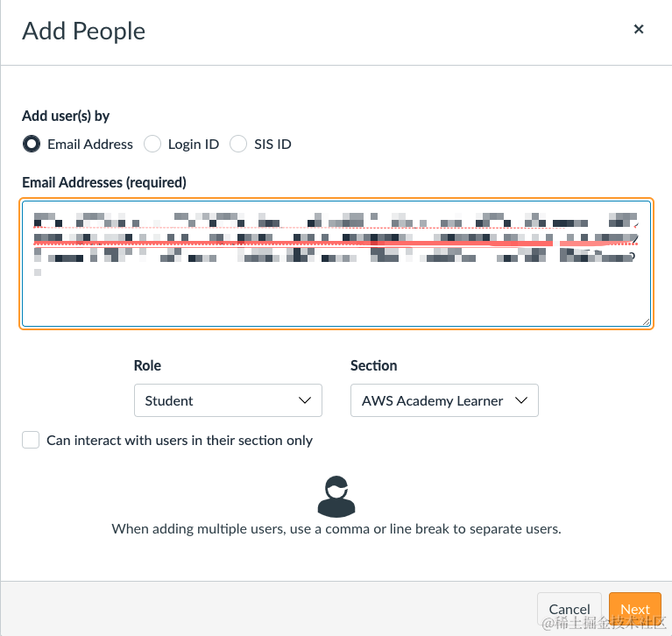This screenshot has height=636, width=672.
Task: Click the chevron arrow in Role selector
Action: click(305, 400)
